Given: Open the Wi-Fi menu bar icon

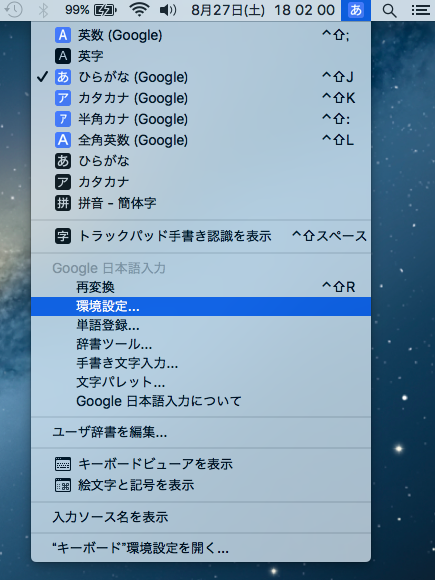Looking at the screenshot, I should tap(139, 10).
